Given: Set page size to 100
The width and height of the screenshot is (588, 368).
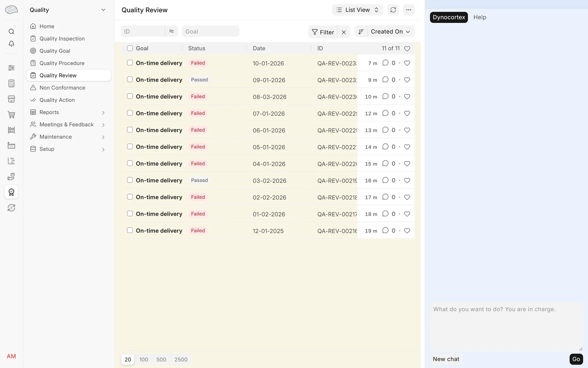Looking at the screenshot, I should pos(144,360).
